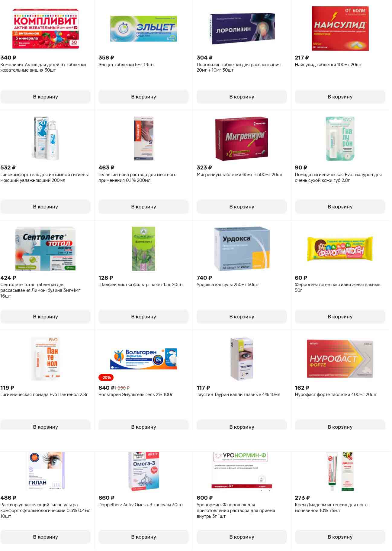The image size is (392, 551).
Task: Add Гинокомфорт гель to cart
Action: tap(46, 207)
